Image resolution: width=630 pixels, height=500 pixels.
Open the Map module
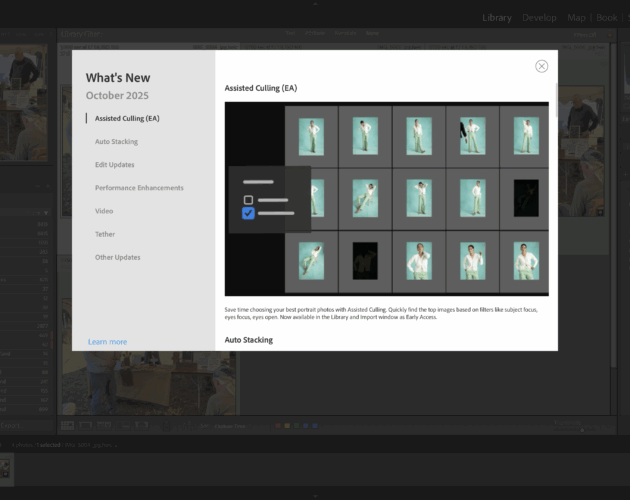click(576, 18)
